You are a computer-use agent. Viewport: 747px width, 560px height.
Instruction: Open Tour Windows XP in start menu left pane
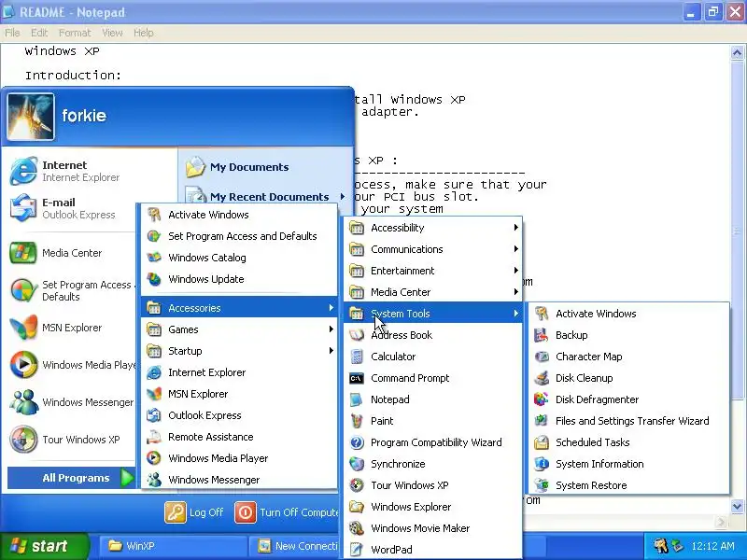(72, 439)
